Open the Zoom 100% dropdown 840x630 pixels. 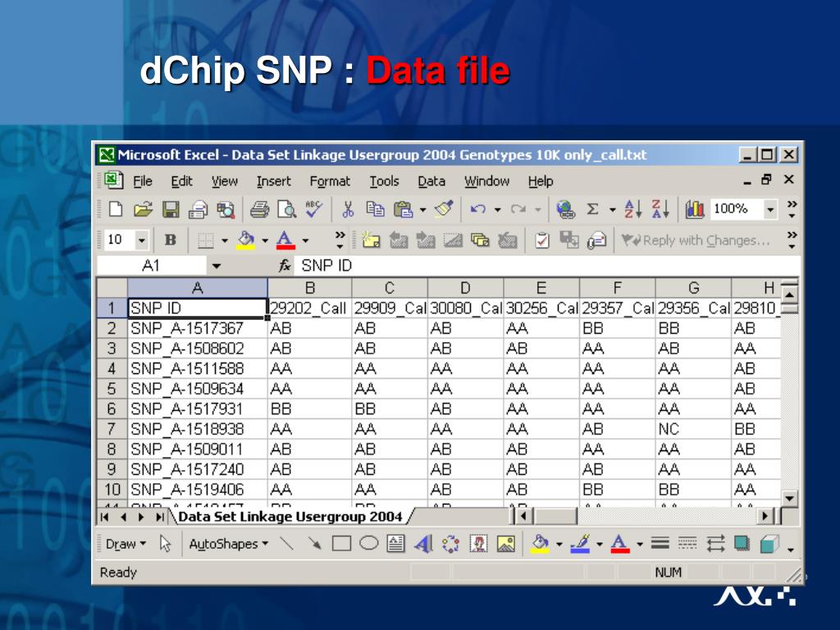pyautogui.click(x=770, y=209)
